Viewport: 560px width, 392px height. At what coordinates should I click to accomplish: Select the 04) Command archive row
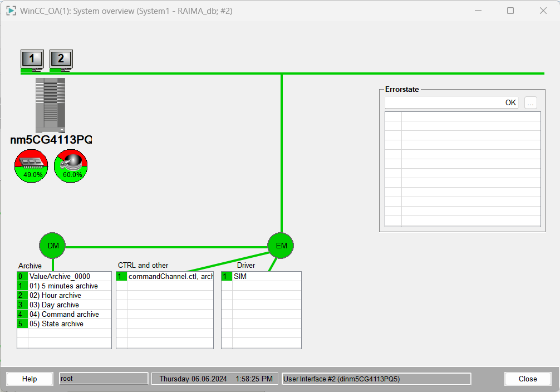(64, 314)
